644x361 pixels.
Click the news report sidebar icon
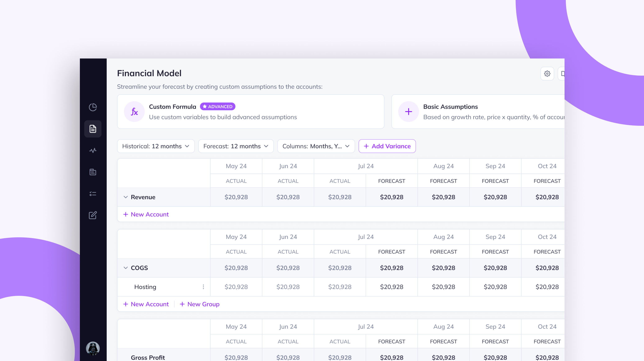(93, 172)
